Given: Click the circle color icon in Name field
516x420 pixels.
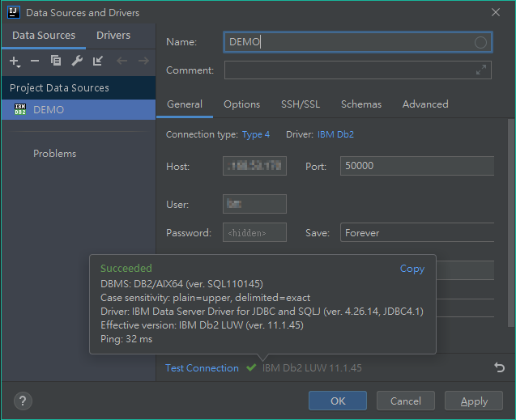Looking at the screenshot, I should coord(480,43).
